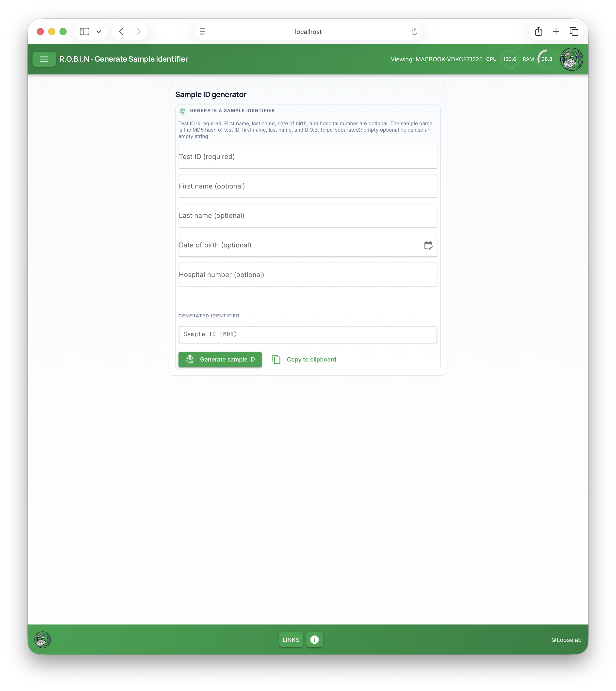The width and height of the screenshot is (616, 691).
Task: Open the info icon in the footer
Action: coord(314,639)
